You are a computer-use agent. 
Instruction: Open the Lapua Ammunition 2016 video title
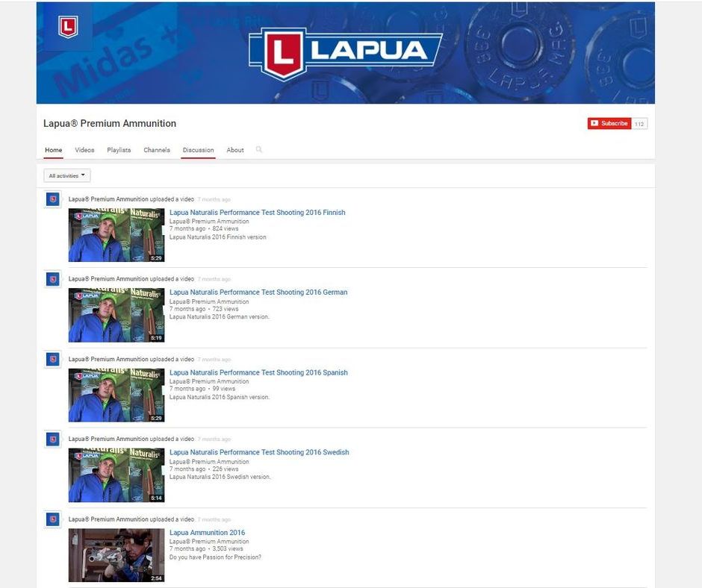208,533
